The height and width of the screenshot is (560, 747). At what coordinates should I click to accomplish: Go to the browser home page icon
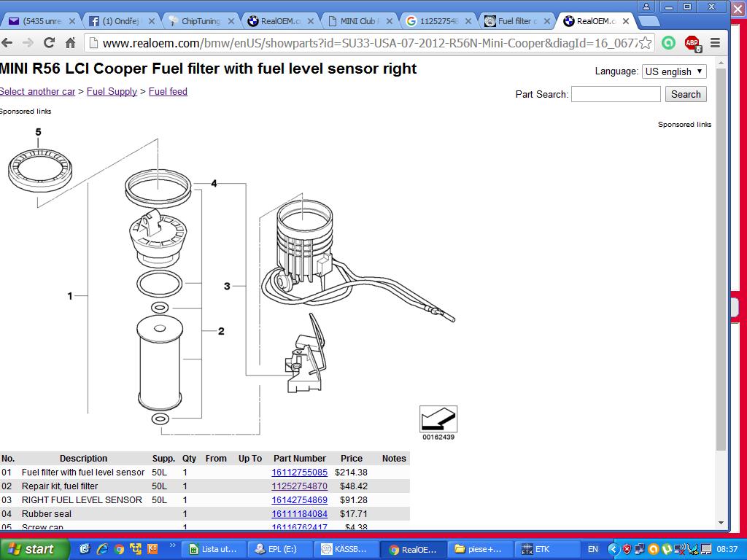[x=70, y=43]
